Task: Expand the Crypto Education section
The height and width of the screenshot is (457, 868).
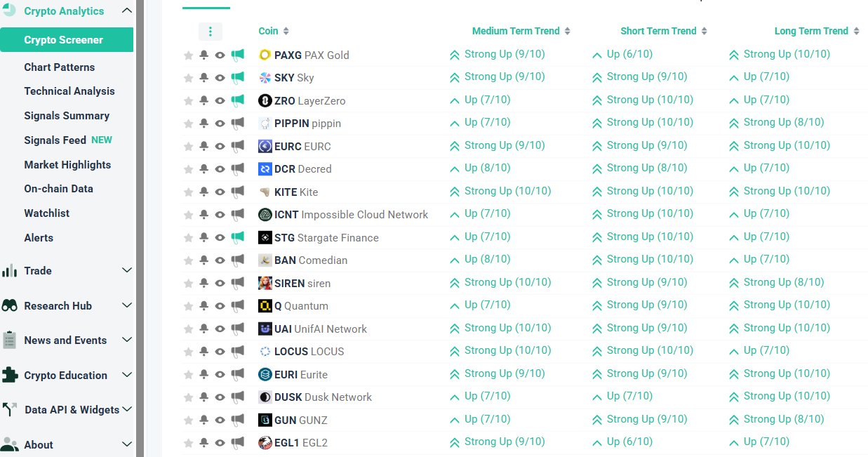Action: (x=127, y=375)
